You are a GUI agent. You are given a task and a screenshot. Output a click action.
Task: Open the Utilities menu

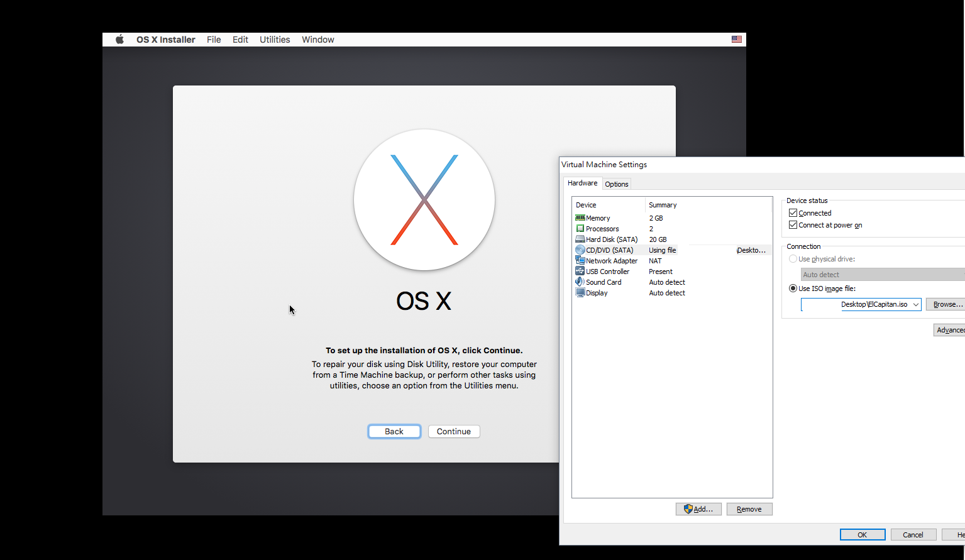point(275,40)
